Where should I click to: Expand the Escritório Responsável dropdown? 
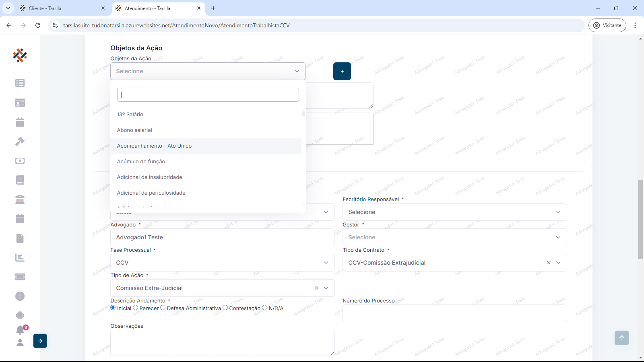pyautogui.click(x=454, y=212)
